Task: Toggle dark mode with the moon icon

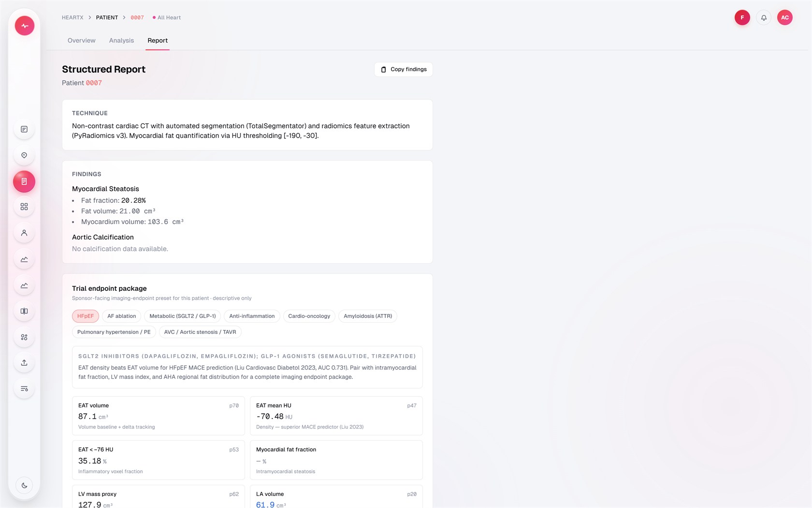Action: point(24,485)
